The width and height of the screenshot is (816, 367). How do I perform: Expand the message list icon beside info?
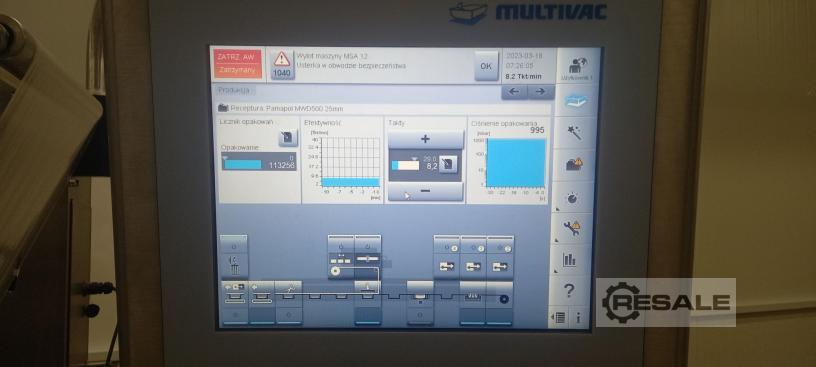pos(558,318)
